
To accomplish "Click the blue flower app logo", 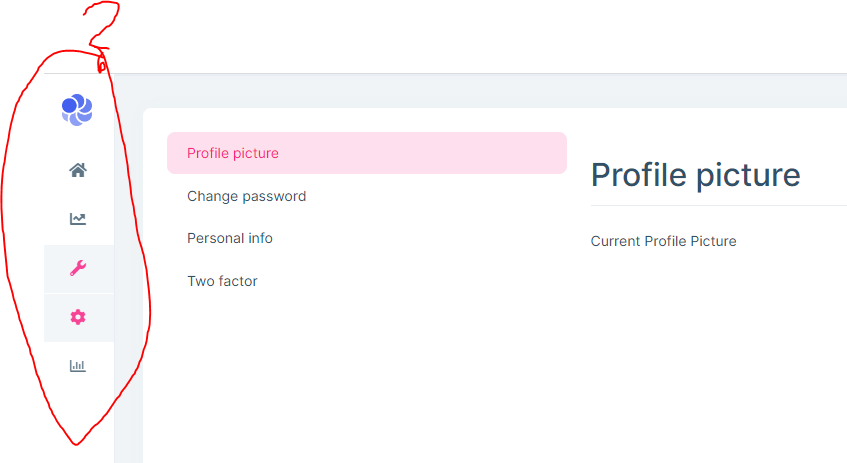I will coord(77,109).
